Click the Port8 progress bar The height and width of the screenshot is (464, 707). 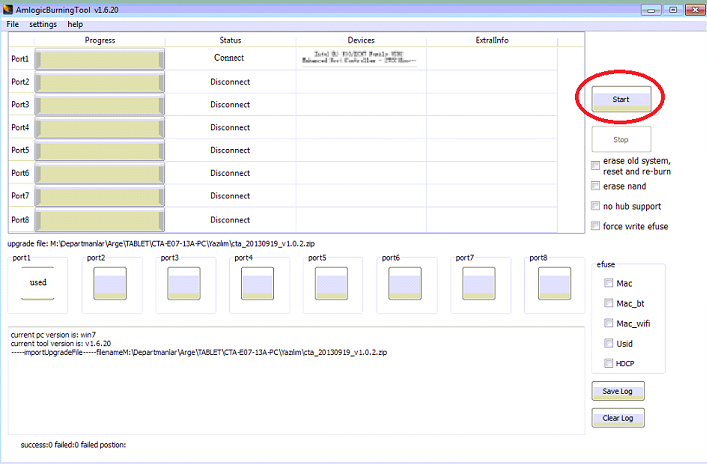coord(100,221)
